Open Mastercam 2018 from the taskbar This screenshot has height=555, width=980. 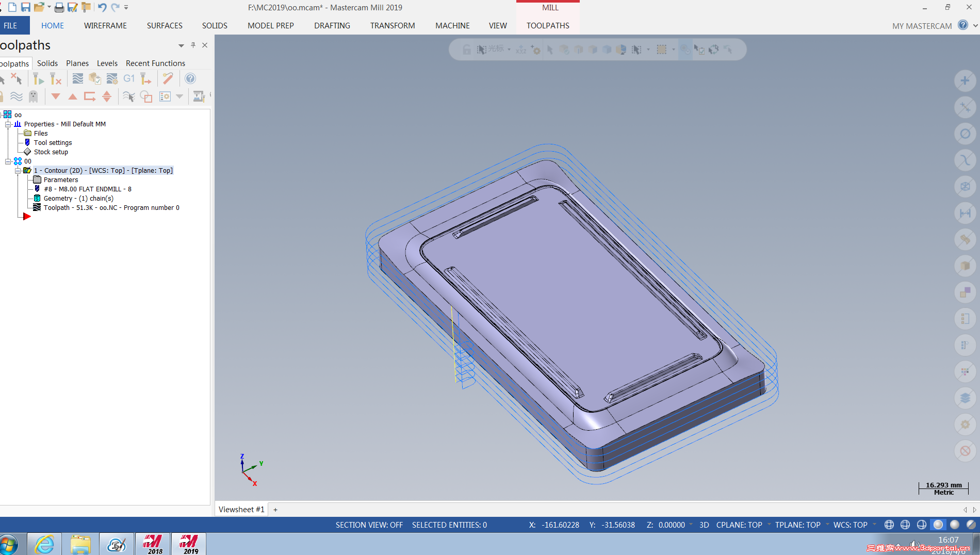point(153,544)
